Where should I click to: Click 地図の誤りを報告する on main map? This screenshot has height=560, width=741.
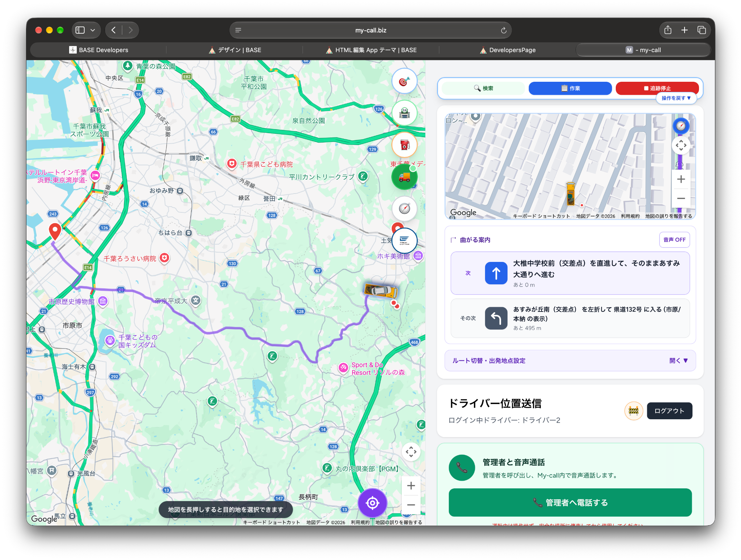399,522
